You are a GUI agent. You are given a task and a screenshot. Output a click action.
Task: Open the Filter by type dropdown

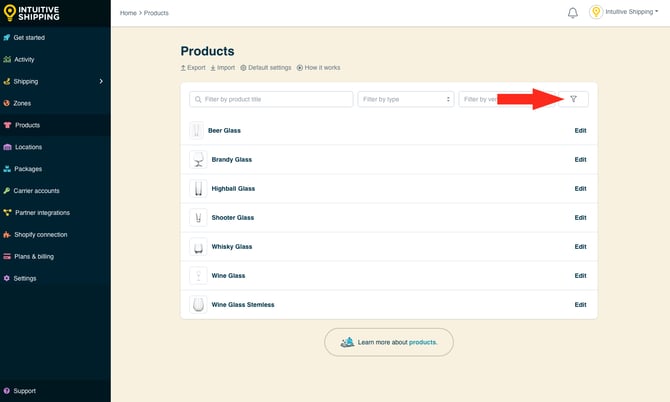pos(406,99)
